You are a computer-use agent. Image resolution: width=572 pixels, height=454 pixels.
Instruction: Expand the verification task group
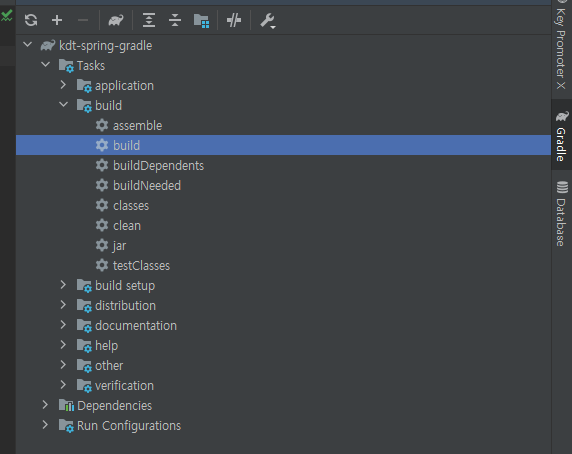click(63, 385)
